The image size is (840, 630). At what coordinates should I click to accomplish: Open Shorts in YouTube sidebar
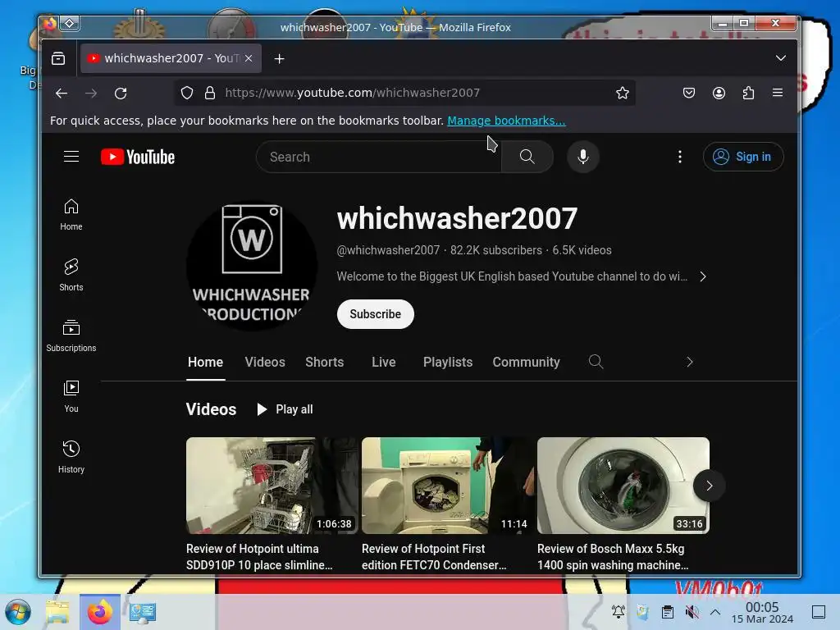coord(71,276)
